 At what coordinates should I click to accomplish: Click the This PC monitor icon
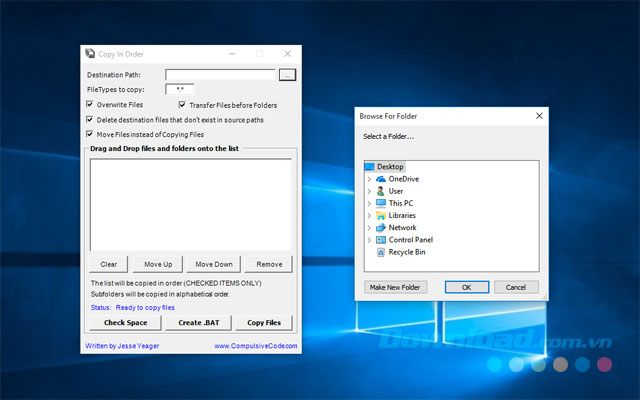(x=381, y=203)
